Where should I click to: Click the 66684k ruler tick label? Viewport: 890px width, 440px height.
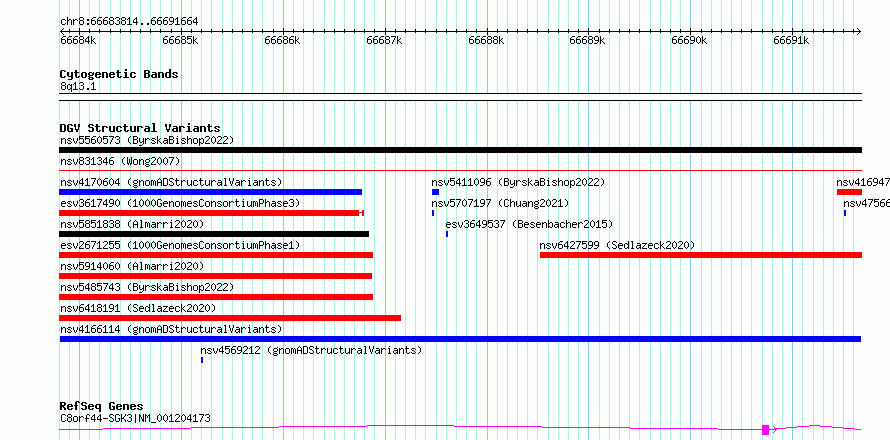(78, 40)
